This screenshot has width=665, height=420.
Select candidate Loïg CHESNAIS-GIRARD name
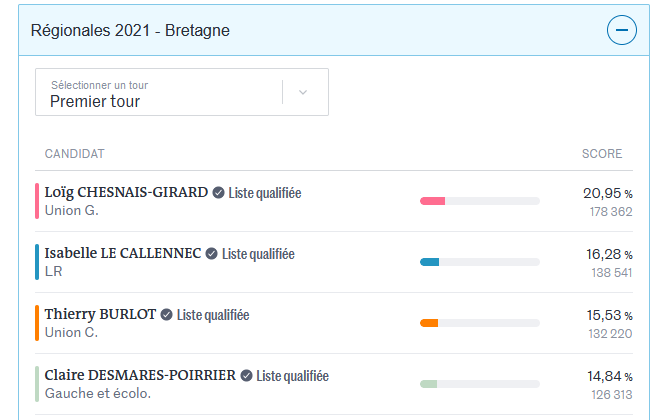point(126,193)
